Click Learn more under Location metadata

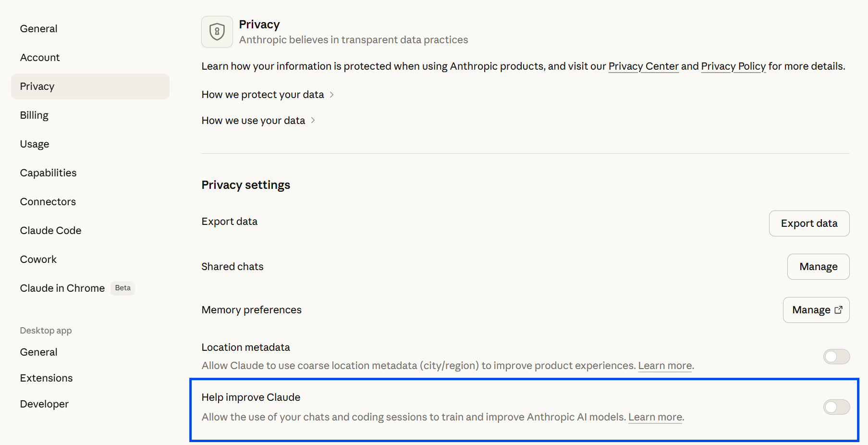click(664, 365)
